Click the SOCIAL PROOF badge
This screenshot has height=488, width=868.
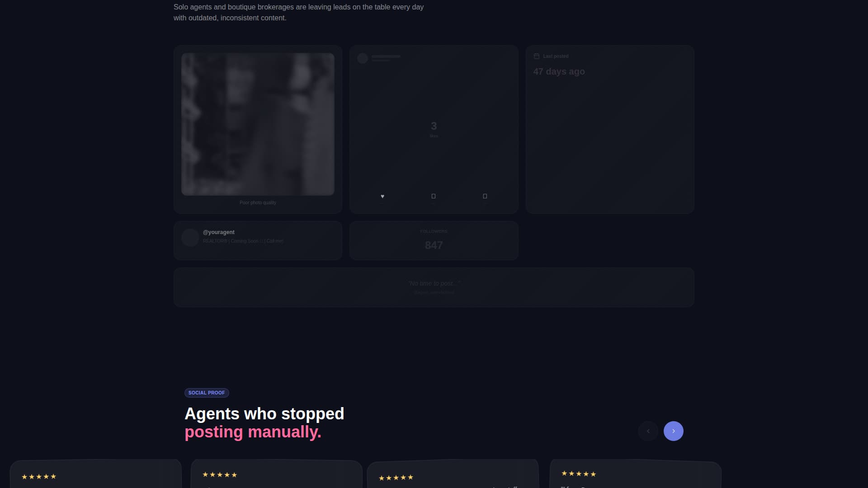pyautogui.click(x=207, y=393)
